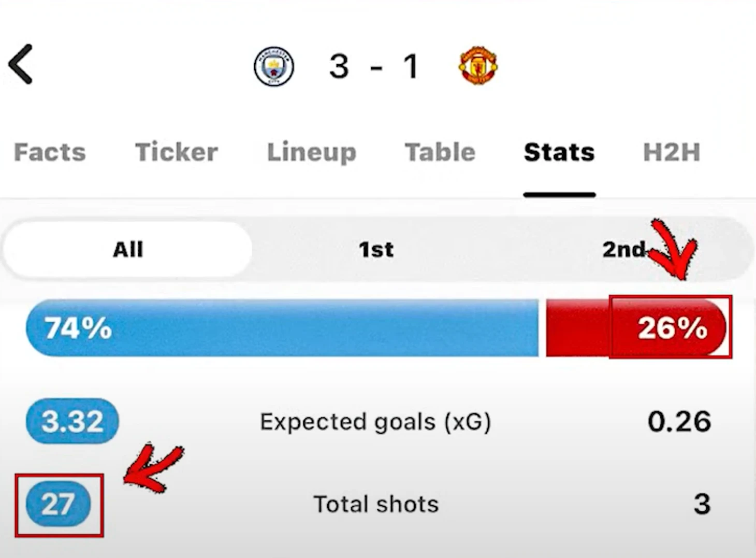Select the Stats tab
Viewport: 756px width, 558px height.
(x=559, y=152)
